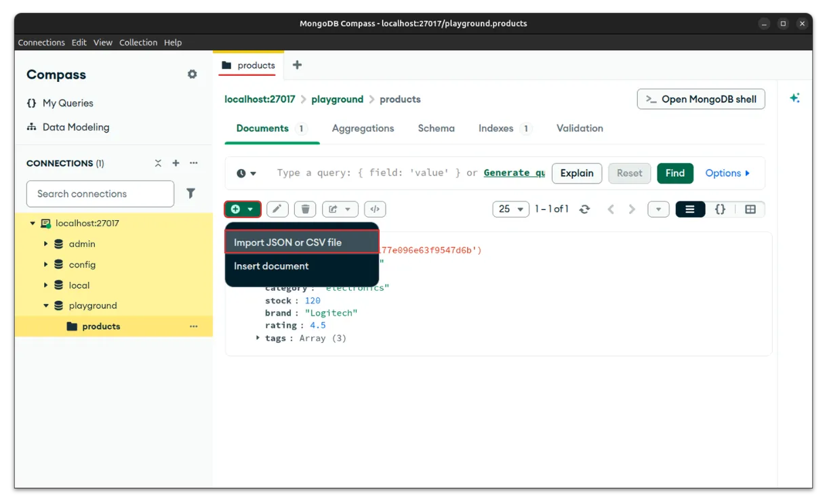Expand the tags Array field
Screen dimensions: 827x504
[x=258, y=337]
